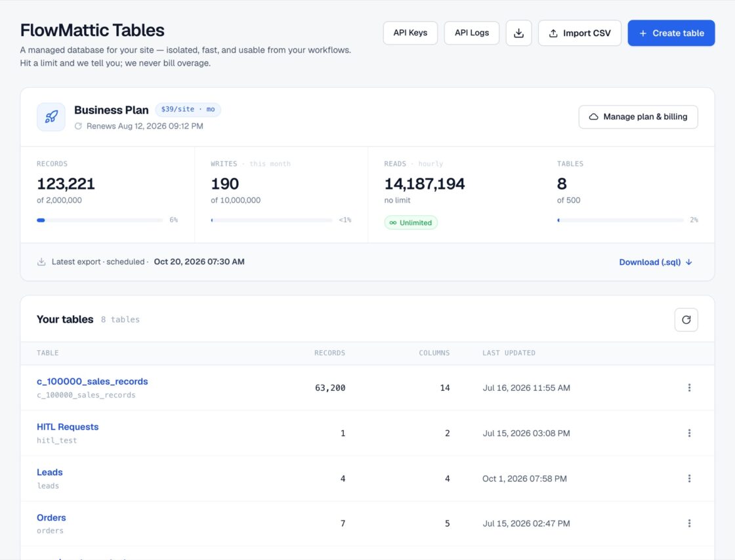Click the 8 tables count label
The image size is (735, 560).
(121, 319)
